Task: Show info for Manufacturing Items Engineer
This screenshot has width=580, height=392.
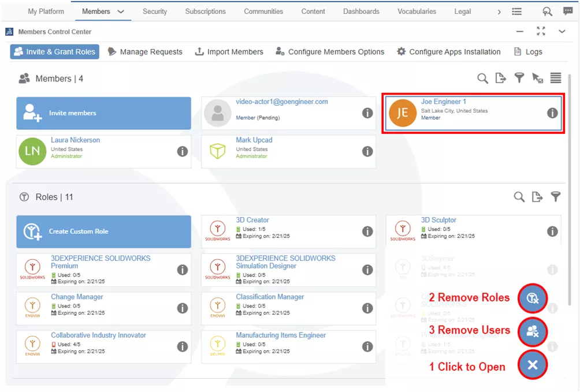Action: (x=367, y=346)
